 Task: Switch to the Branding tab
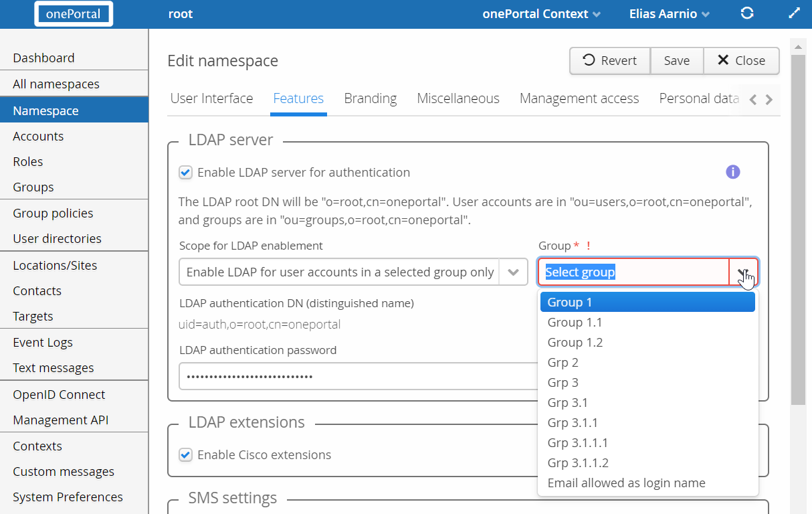370,98
